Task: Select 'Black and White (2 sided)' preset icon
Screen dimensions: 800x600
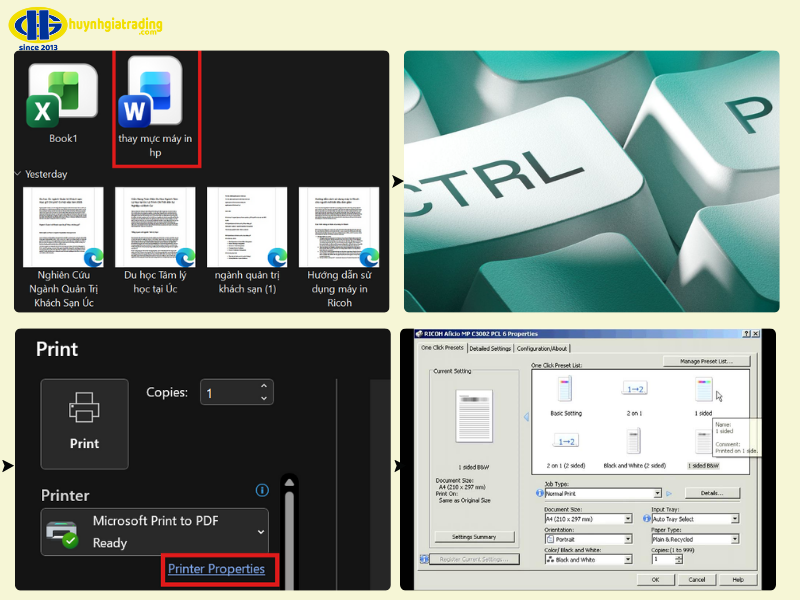Action: coord(633,441)
